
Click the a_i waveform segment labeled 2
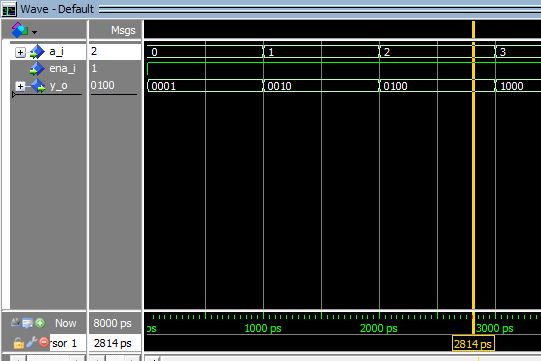pyautogui.click(x=437, y=52)
